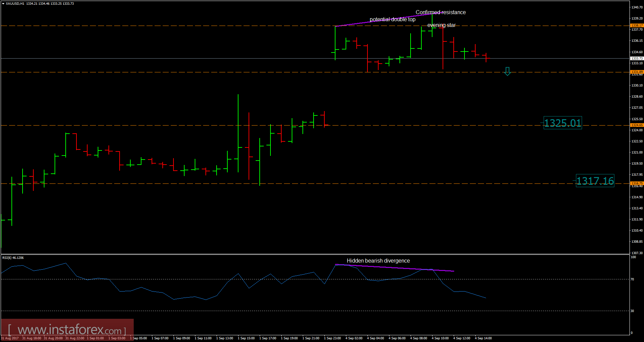Click price scale value 1339.20
Viewport: 644px width, 342px height.
[637, 19]
